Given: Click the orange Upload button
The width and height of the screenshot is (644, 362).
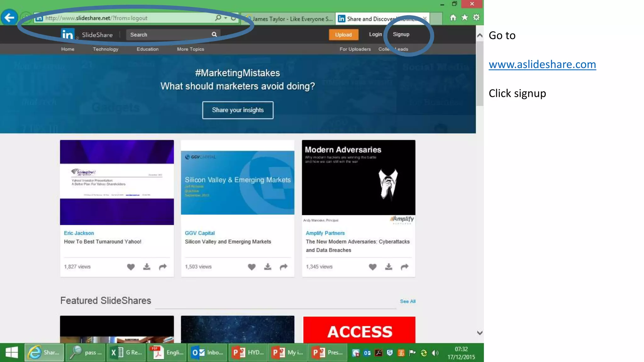Looking at the screenshot, I should [x=343, y=35].
